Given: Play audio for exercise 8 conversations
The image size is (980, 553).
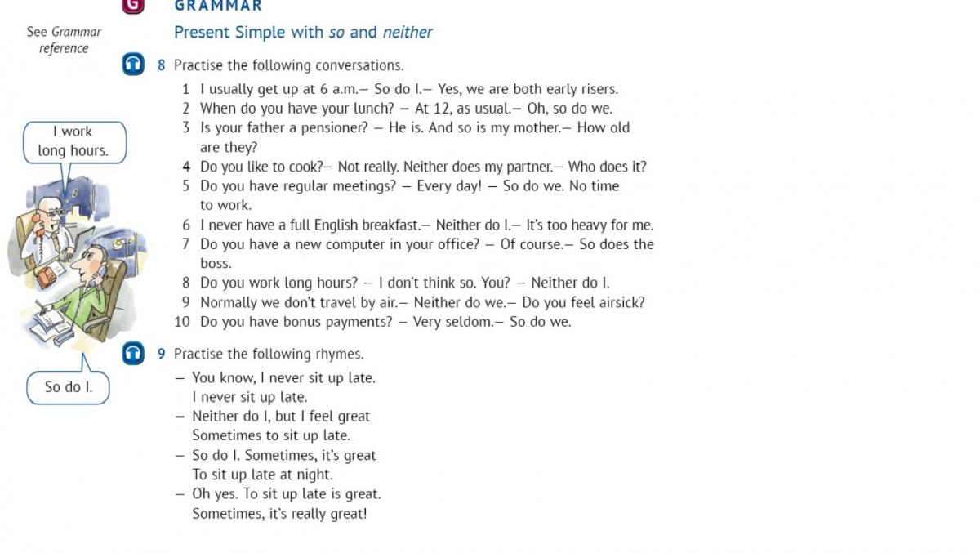Looking at the screenshot, I should coord(133,65).
